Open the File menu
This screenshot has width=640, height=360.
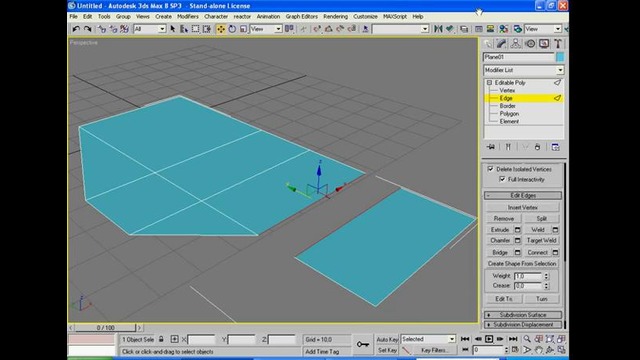pos(73,17)
